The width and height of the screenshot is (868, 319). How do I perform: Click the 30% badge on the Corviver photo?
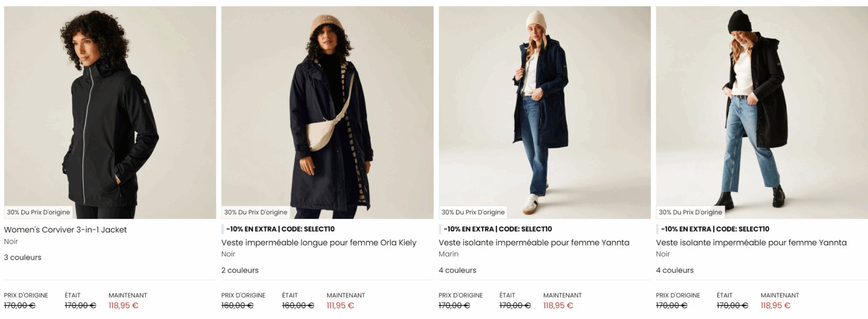point(38,212)
